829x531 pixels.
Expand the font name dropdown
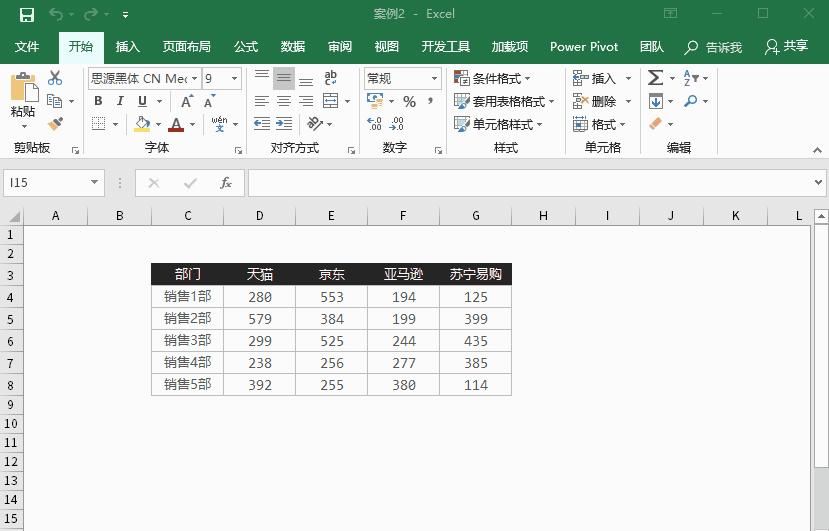[195, 78]
